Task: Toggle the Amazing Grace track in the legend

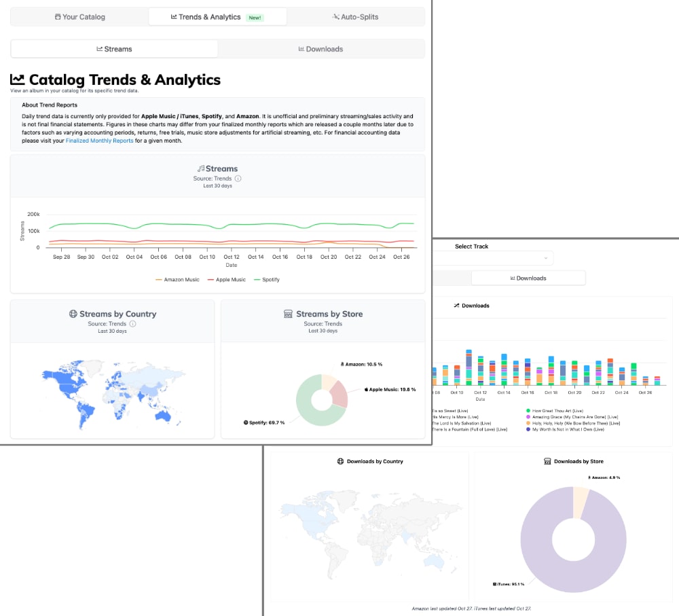Action: pos(576,417)
